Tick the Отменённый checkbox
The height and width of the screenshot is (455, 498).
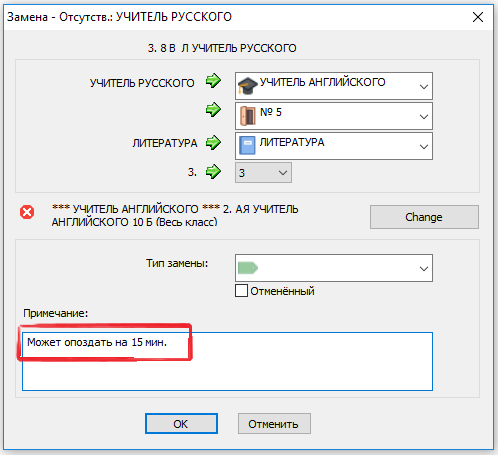tap(241, 291)
